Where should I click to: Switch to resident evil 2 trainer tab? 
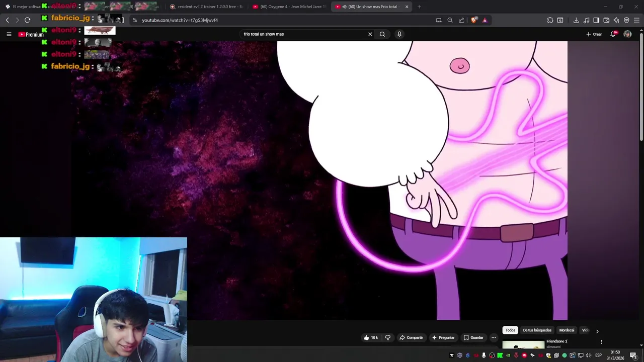(x=206, y=7)
